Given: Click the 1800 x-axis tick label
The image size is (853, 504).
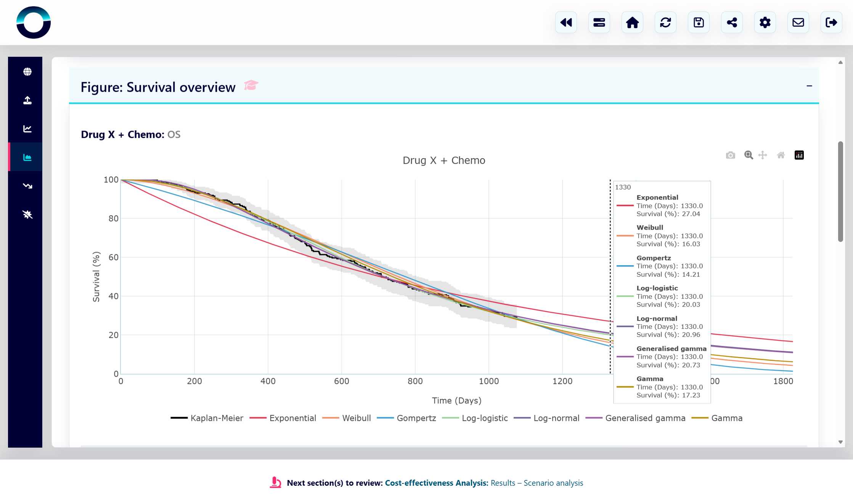Looking at the screenshot, I should [783, 381].
